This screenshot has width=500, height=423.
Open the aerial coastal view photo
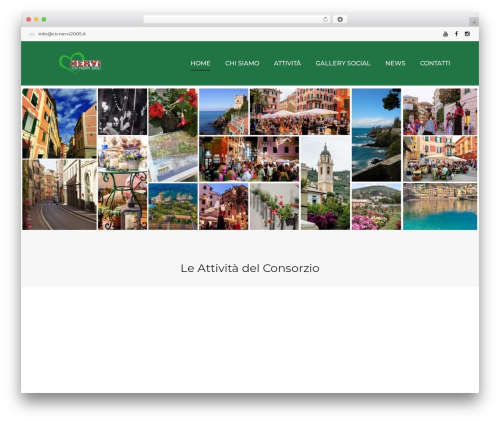point(173,206)
